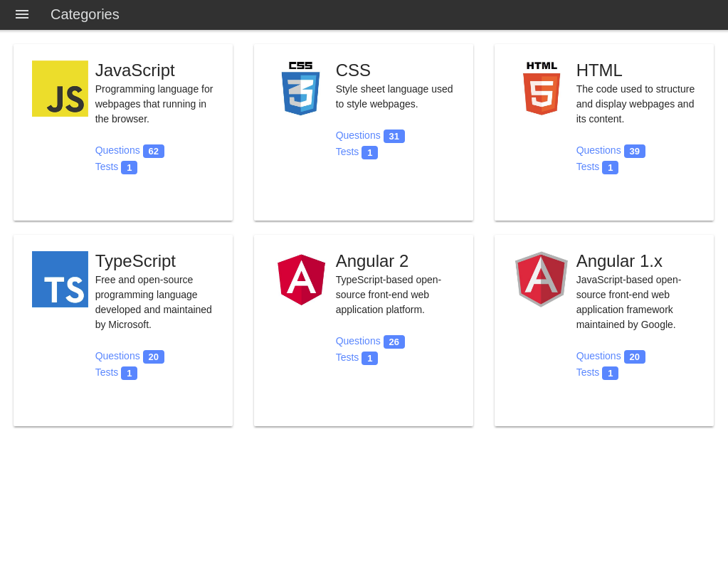Viewport: 728px width, 565px height.
Task: Click the CSS3 shield logo
Action: [x=300, y=88]
